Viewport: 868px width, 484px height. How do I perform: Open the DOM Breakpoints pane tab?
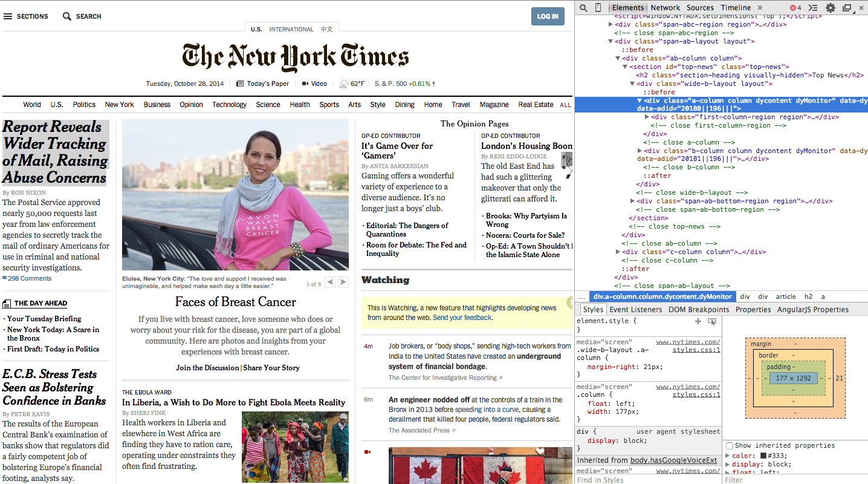699,310
